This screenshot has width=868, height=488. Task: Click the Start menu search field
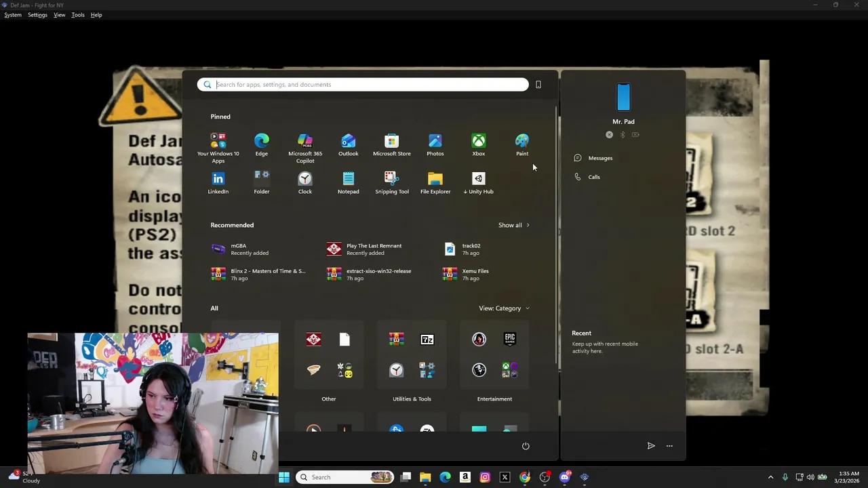[363, 85]
